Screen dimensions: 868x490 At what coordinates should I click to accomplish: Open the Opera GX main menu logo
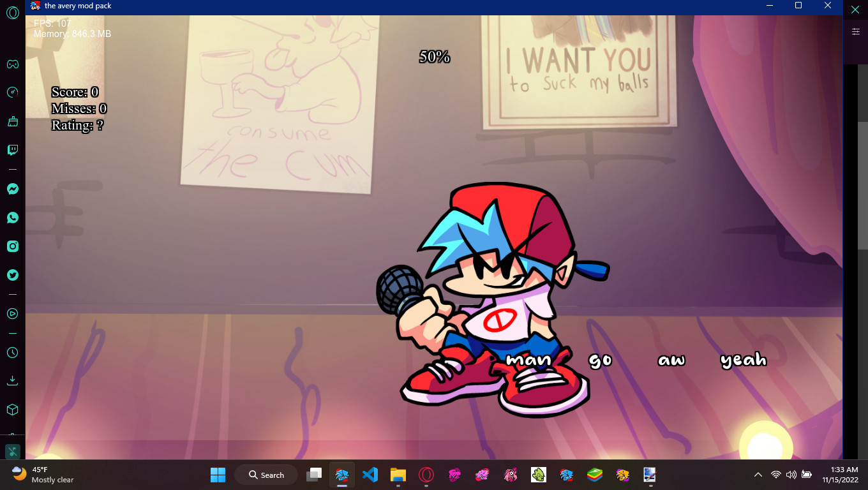(x=12, y=13)
